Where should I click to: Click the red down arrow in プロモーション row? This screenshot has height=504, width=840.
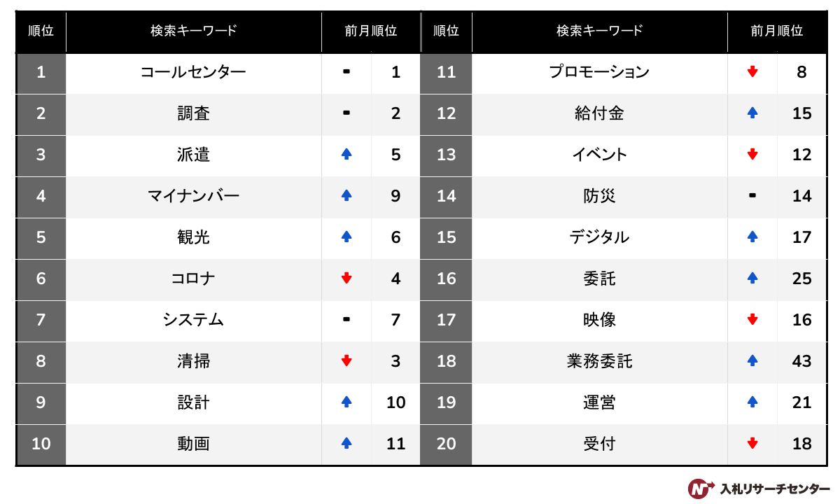point(752,71)
